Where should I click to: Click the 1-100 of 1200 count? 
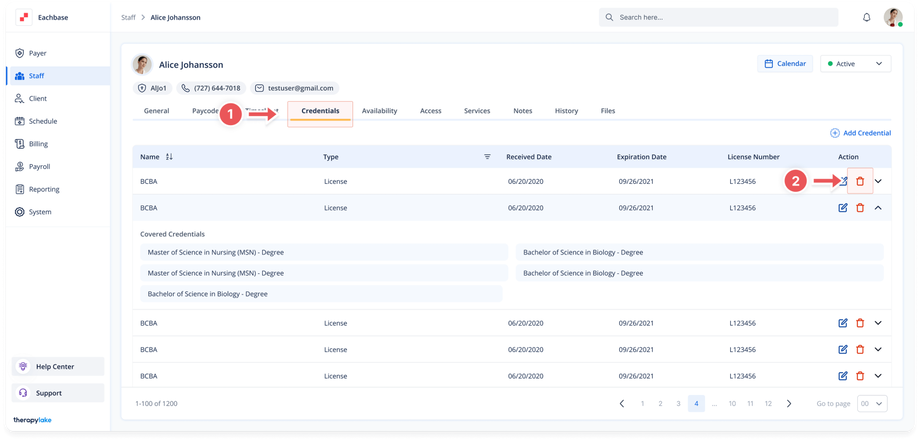tap(156, 403)
